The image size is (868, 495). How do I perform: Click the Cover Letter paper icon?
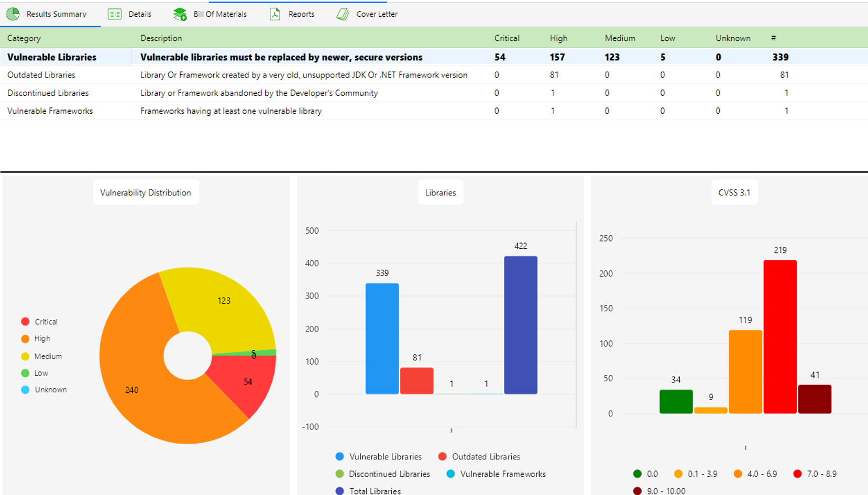click(x=343, y=14)
